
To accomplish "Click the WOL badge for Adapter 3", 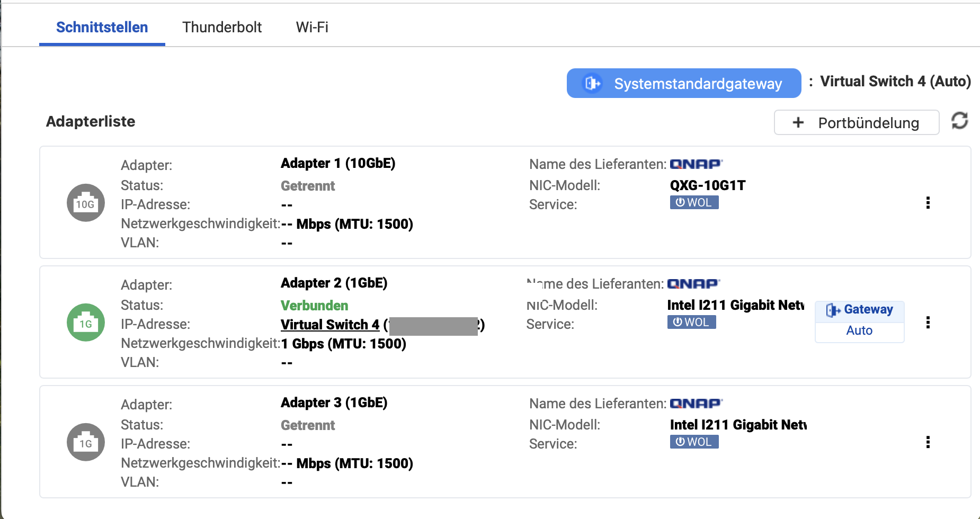I will 694,442.
